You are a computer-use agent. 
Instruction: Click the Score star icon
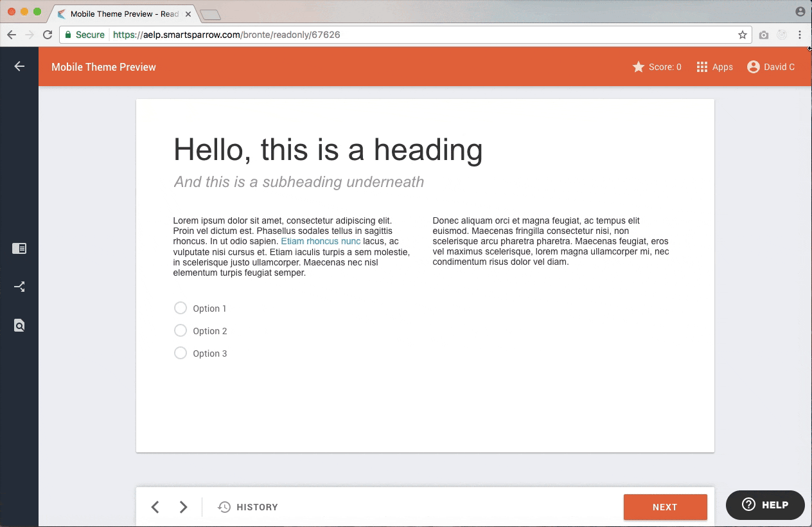pyautogui.click(x=639, y=67)
